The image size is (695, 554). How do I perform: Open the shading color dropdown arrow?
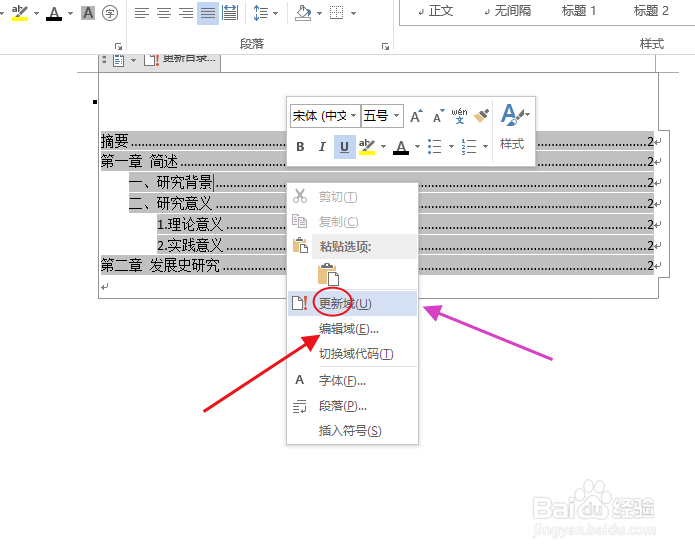(319, 13)
